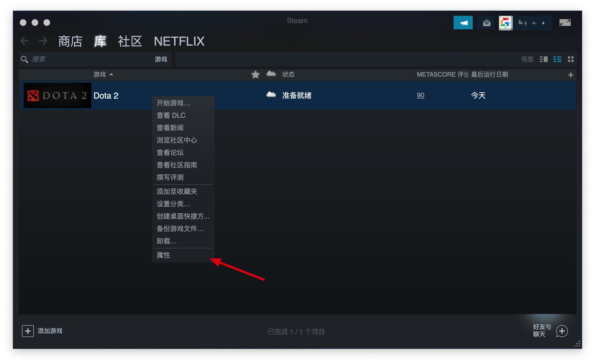The height and width of the screenshot is (364, 595).
Task: Select 属性 from the context menu
Action: (163, 255)
